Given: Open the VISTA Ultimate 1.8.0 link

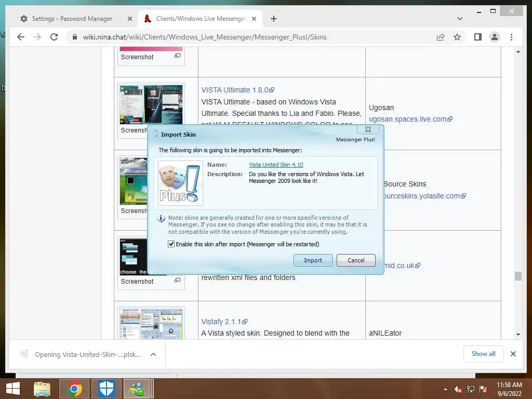Looking at the screenshot, I should (x=237, y=90).
